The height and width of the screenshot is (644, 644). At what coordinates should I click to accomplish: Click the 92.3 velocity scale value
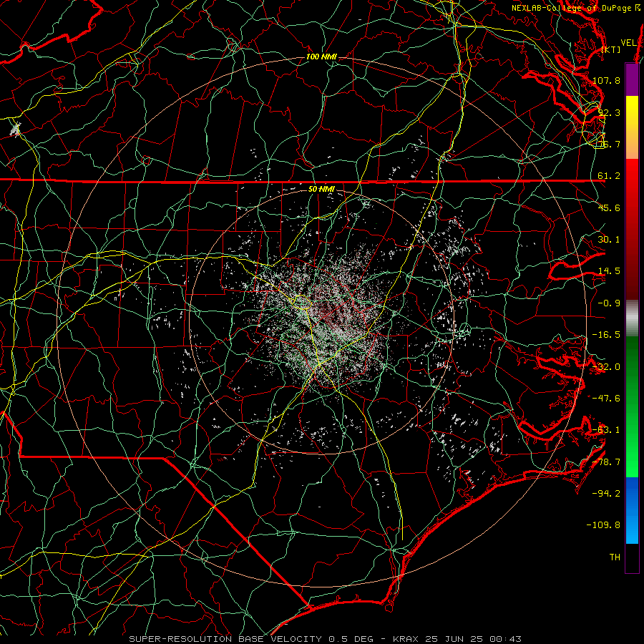click(x=609, y=112)
